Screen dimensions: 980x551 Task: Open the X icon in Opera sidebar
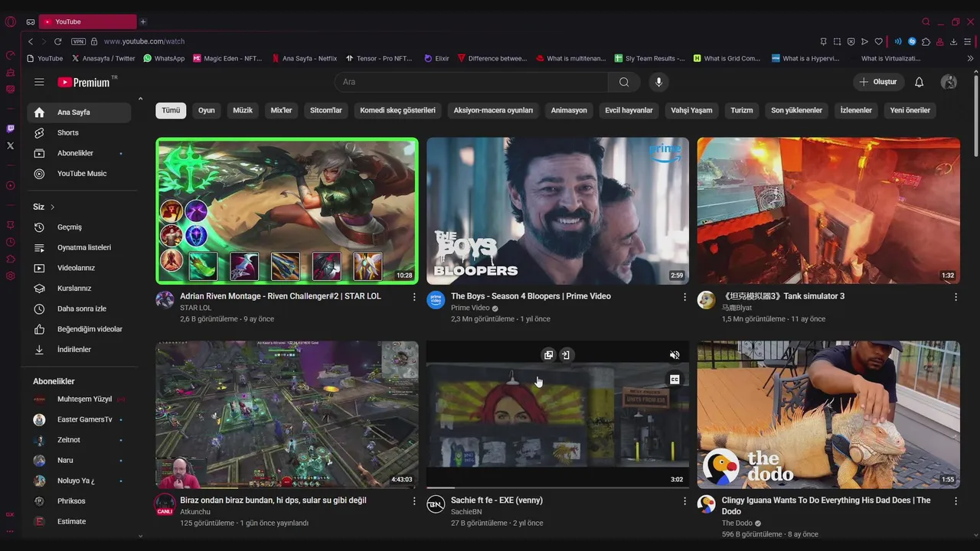click(x=10, y=145)
